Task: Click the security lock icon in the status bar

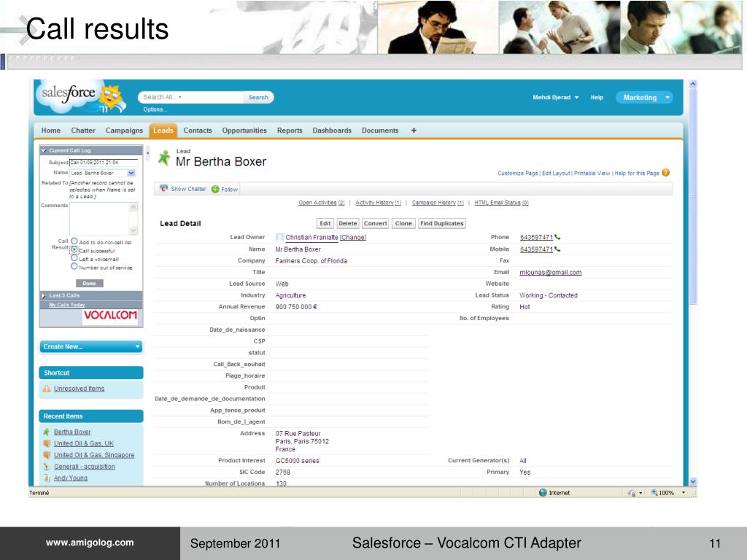Action: 632,493
